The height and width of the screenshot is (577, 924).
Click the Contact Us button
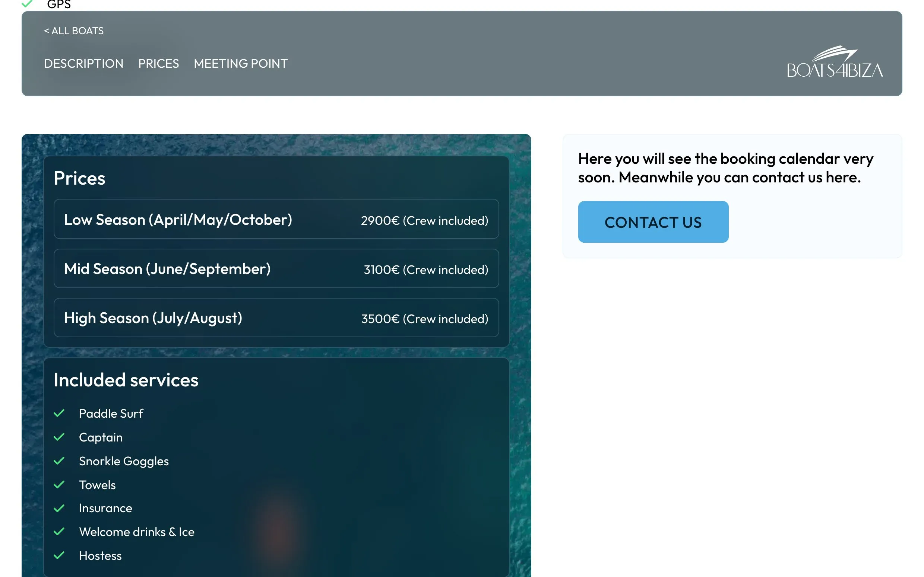tap(653, 222)
